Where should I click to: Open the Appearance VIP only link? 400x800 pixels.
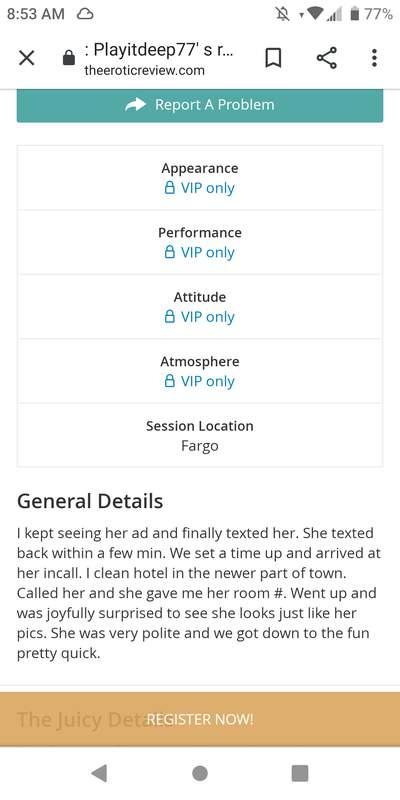[x=199, y=188]
